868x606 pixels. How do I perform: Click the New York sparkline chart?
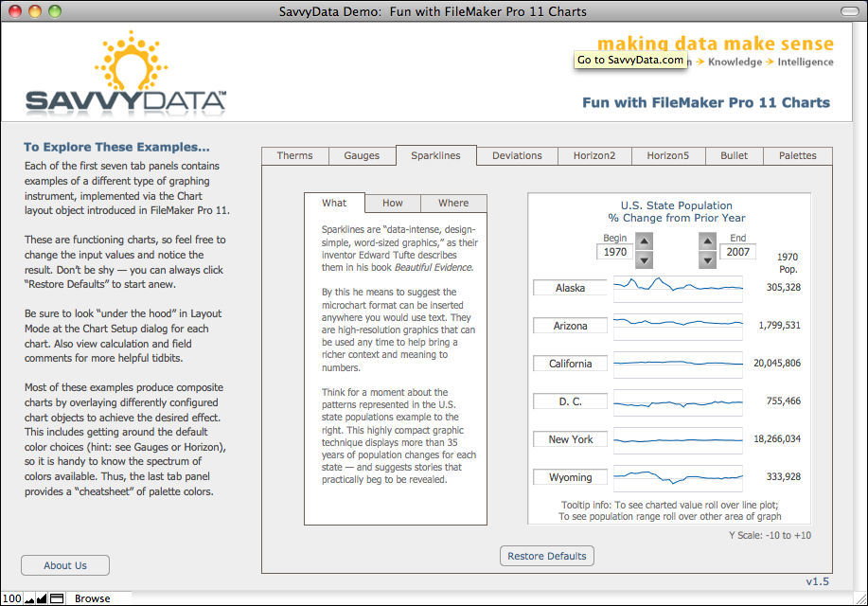[x=678, y=439]
